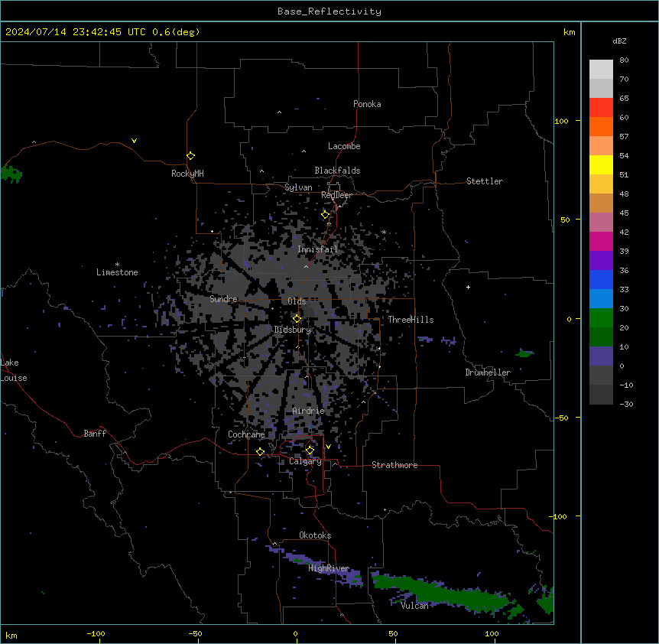Click the Ponoka city label

click(367, 104)
